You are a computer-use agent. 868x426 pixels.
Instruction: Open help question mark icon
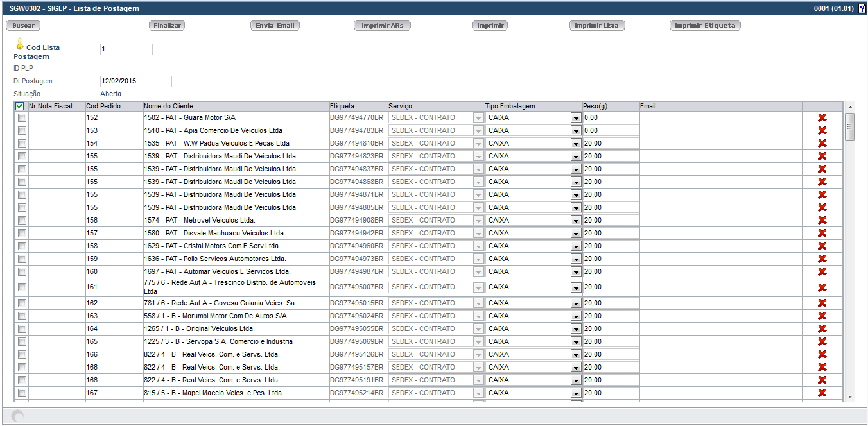coord(862,9)
